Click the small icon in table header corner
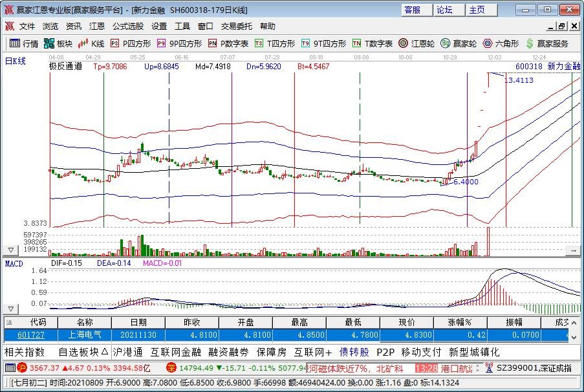 click(x=9, y=322)
